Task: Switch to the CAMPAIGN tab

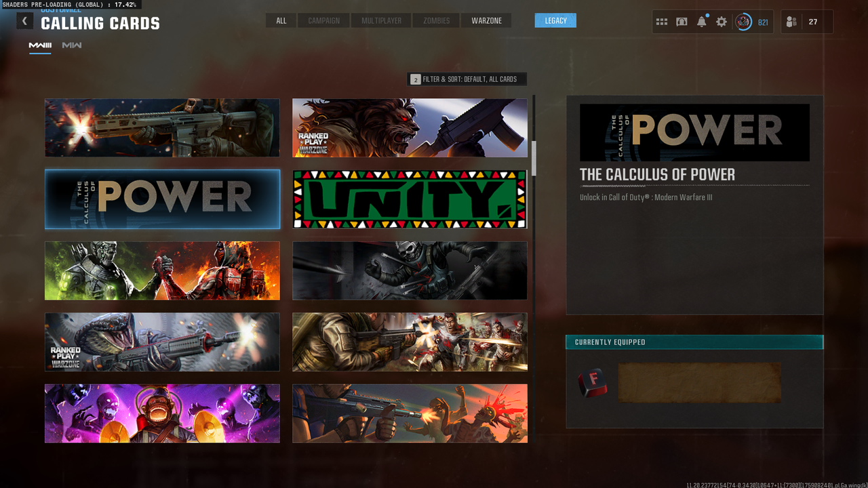Action: point(324,20)
